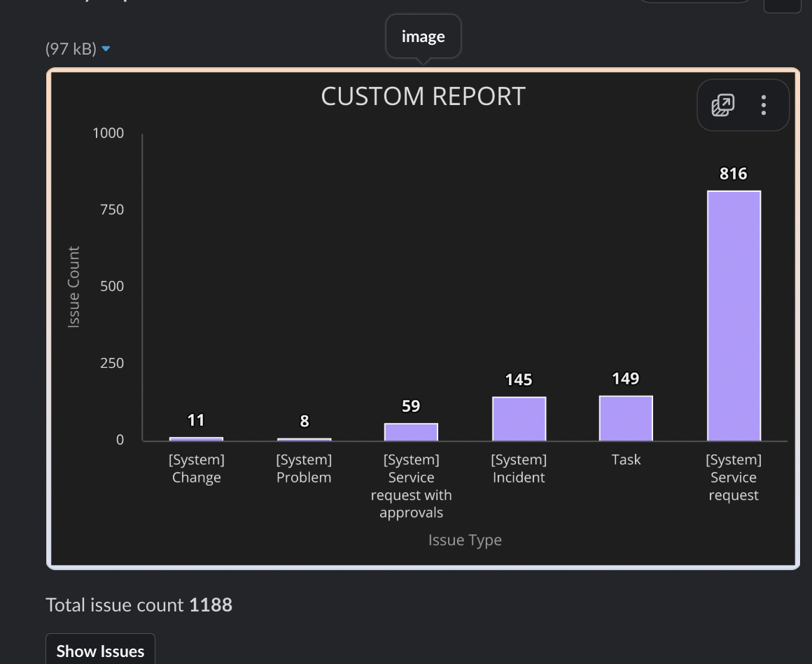812x664 pixels.
Task: Open the three-dot more actions menu
Action: 763,105
